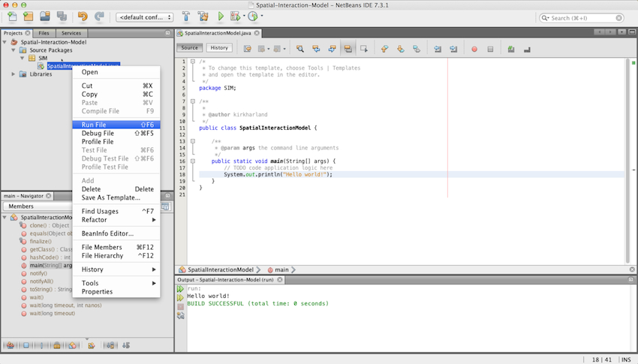
Task: Collapse code fold at line 16
Action: pos(193,161)
